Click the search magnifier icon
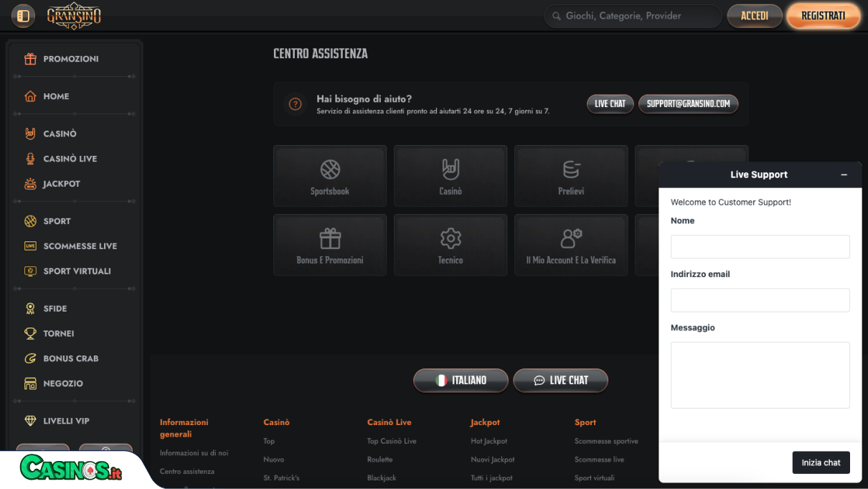The width and height of the screenshot is (868, 489). [557, 16]
